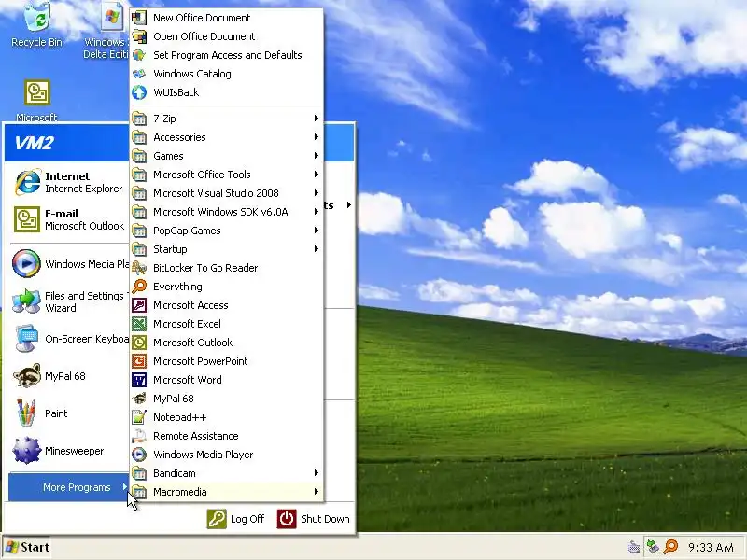Start Microsoft PowerPoint icon

pos(139,361)
